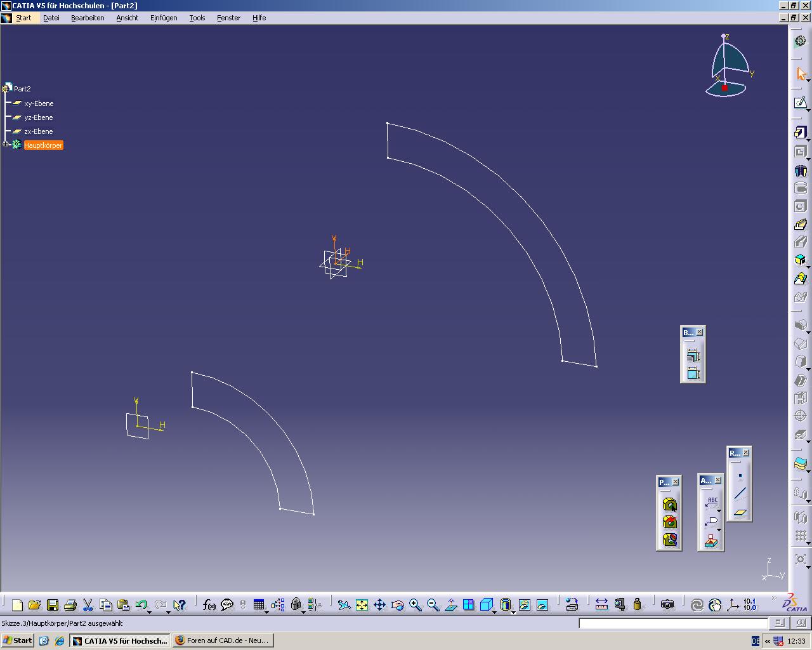The width and height of the screenshot is (812, 650).
Task: Open the Tools menu
Action: (x=197, y=18)
